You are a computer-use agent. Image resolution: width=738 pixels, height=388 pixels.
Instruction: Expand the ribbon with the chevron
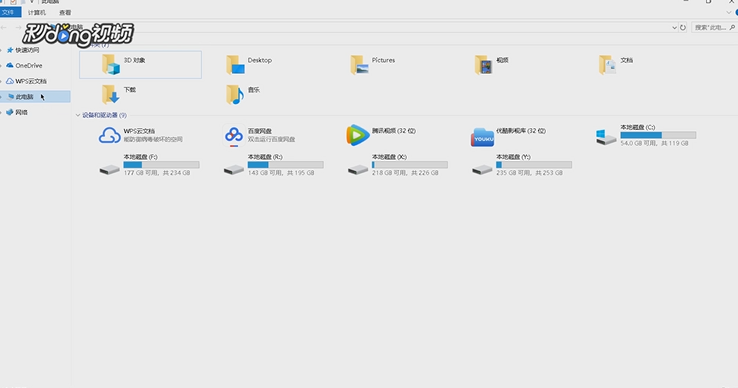(729, 12)
